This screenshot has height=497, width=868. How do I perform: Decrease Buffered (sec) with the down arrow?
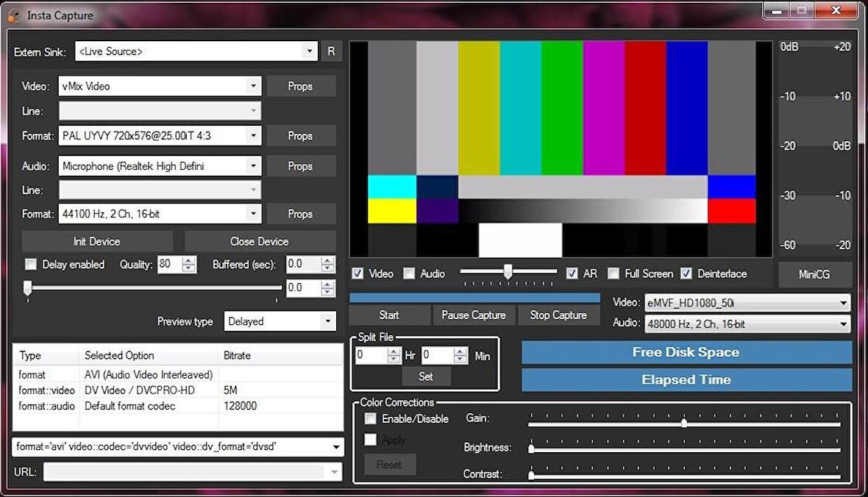pos(328,268)
